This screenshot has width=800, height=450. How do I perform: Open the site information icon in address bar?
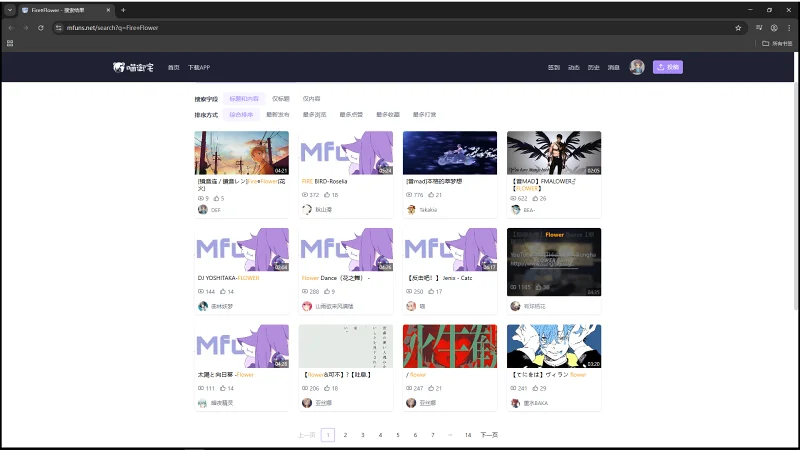coord(59,28)
